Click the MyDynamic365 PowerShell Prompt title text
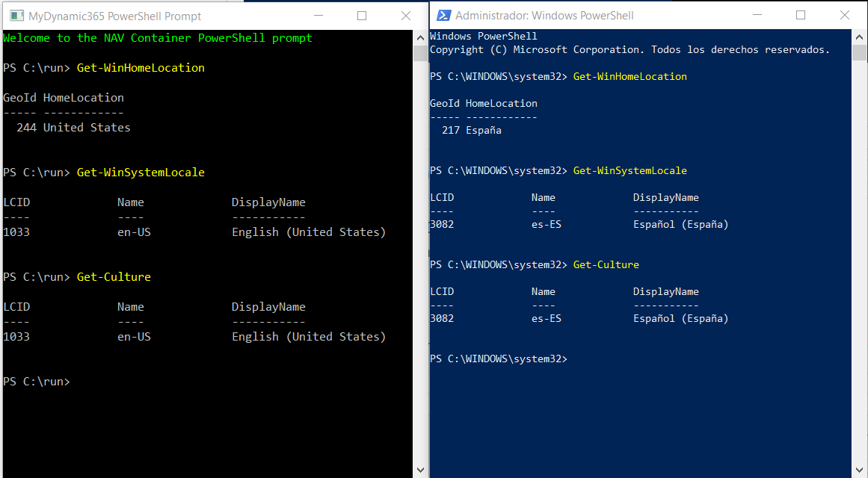 point(114,16)
